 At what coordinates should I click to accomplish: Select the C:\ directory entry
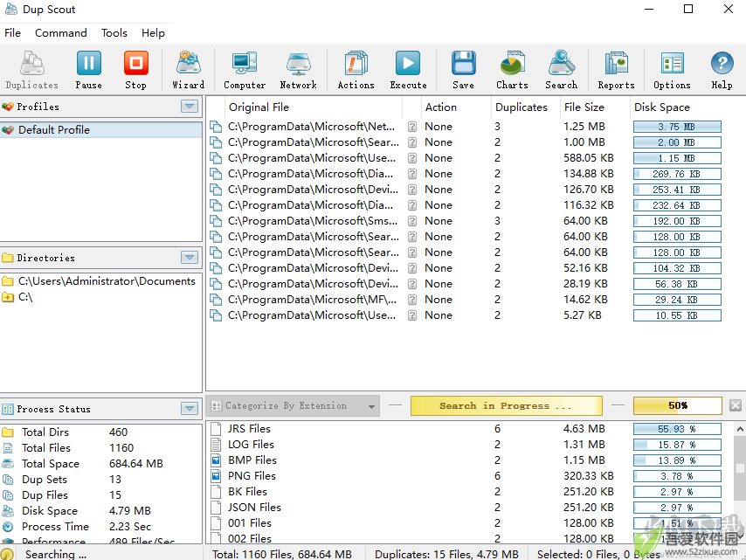tap(100, 297)
